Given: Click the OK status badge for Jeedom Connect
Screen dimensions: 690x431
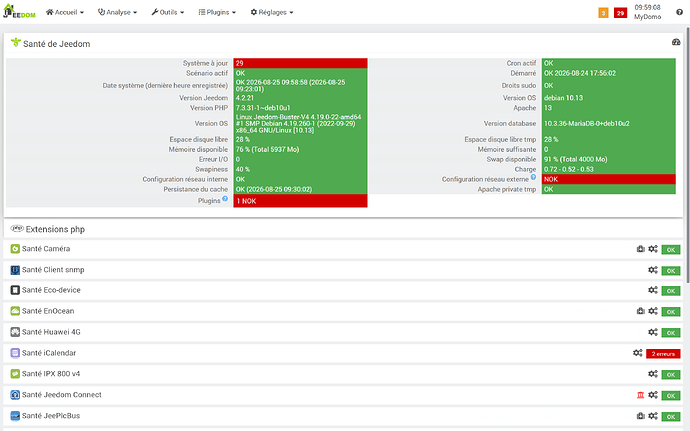Looking at the screenshot, I should click(671, 395).
